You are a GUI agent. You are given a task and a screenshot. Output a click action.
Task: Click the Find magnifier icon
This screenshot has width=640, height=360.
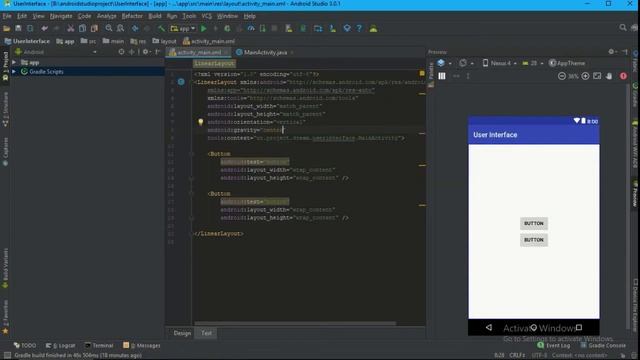click(x=109, y=29)
